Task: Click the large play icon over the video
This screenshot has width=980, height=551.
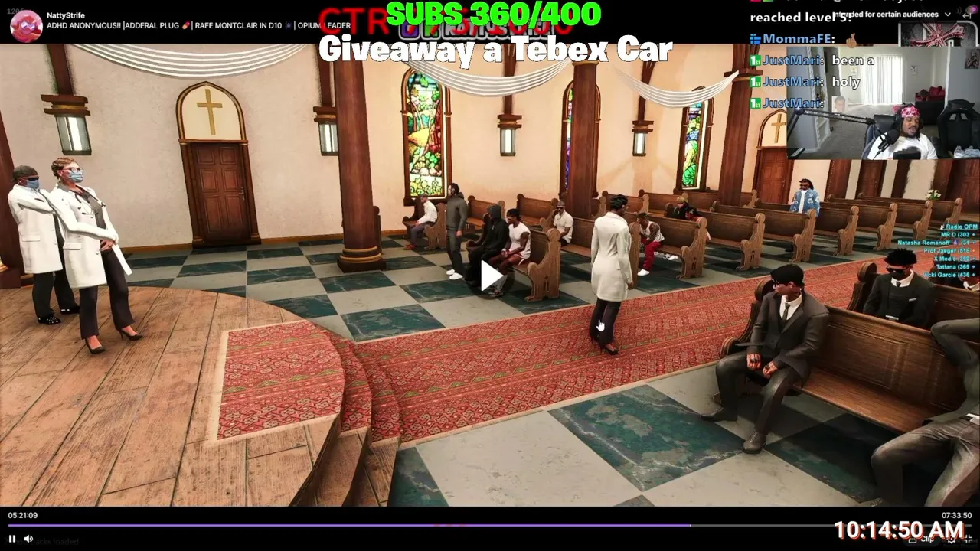Action: pos(491,276)
